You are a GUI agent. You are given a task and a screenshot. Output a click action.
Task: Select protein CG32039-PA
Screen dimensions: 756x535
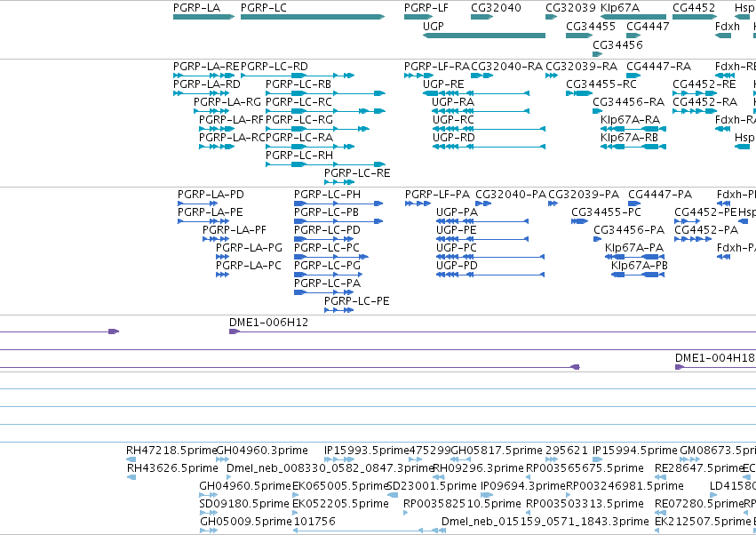(553, 204)
